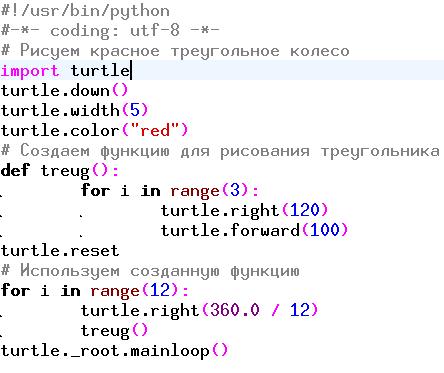
Task: Click the comment Используем созданную функцию
Action: 150,271
